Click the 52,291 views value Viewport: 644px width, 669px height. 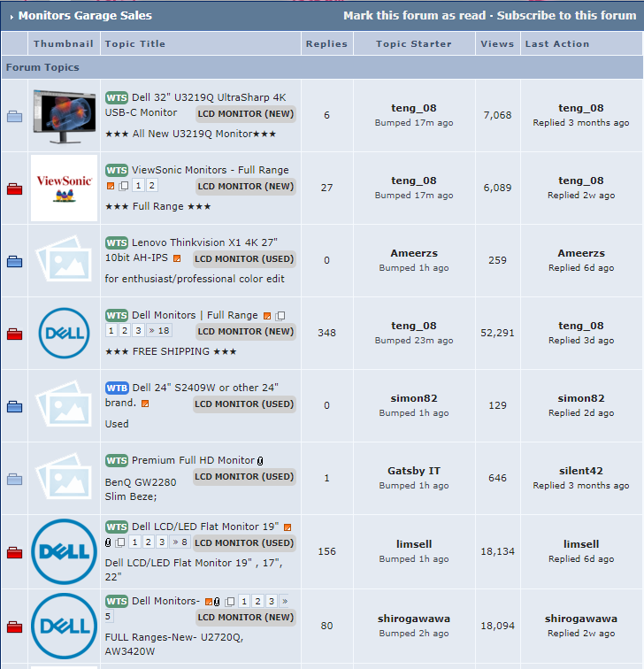coord(498,333)
